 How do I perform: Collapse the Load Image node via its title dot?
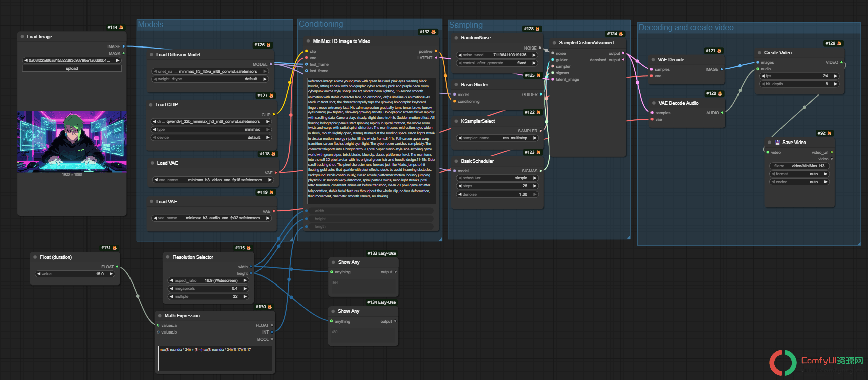point(22,37)
